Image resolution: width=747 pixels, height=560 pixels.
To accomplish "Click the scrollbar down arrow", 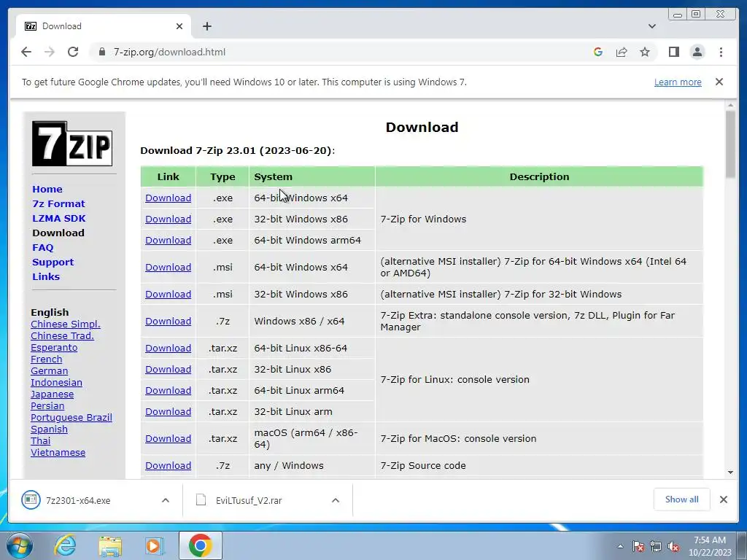I will pos(730,472).
